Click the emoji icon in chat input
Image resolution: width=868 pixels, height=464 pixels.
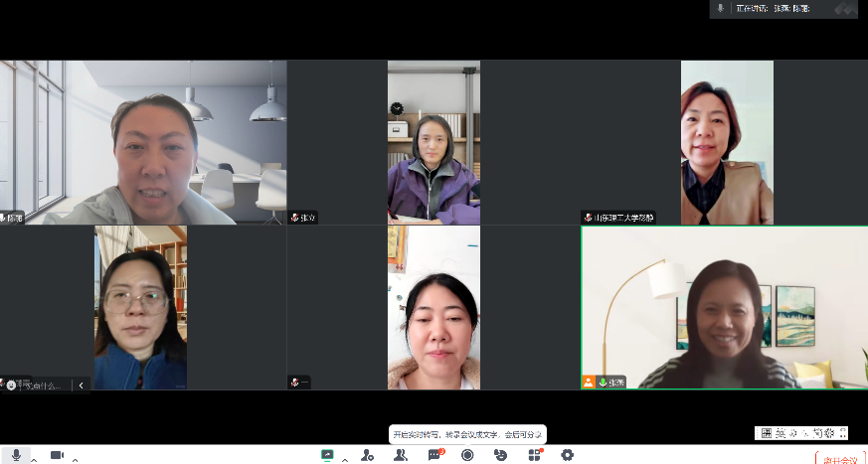[x=11, y=385]
